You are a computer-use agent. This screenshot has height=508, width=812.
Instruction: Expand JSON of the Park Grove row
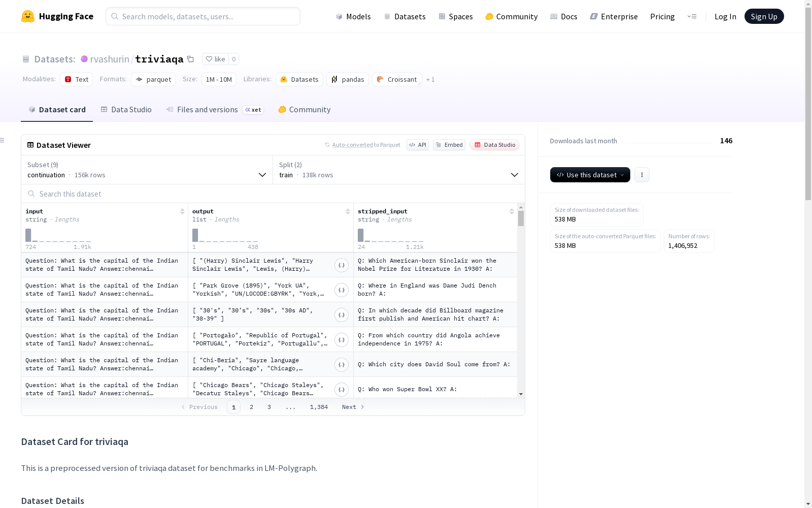pyautogui.click(x=342, y=290)
